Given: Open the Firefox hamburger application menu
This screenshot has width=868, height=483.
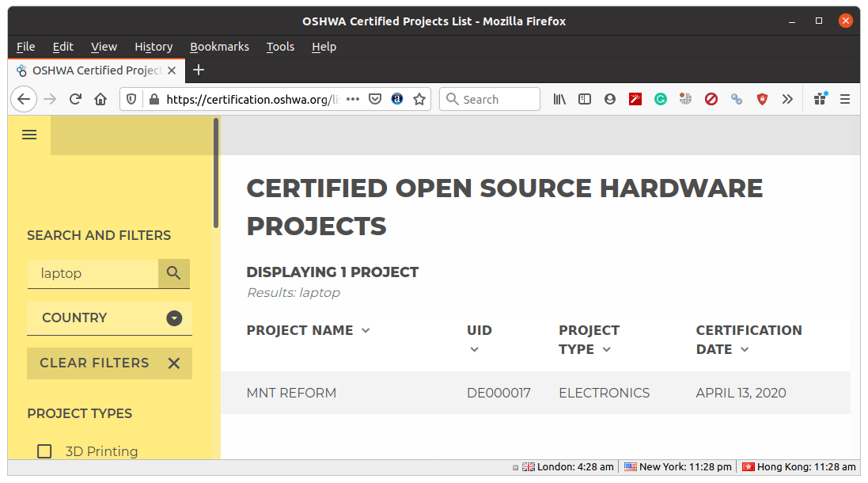Looking at the screenshot, I should pyautogui.click(x=845, y=99).
